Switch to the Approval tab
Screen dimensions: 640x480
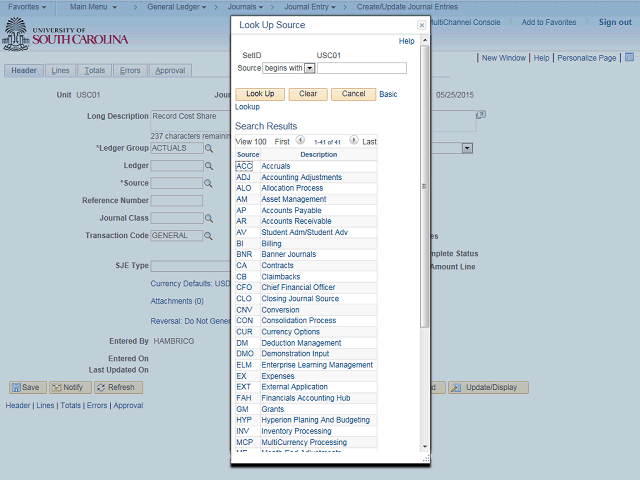[x=170, y=71]
